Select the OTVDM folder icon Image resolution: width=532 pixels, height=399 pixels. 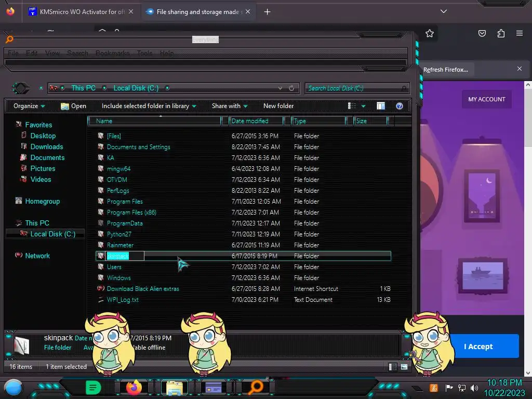click(101, 179)
